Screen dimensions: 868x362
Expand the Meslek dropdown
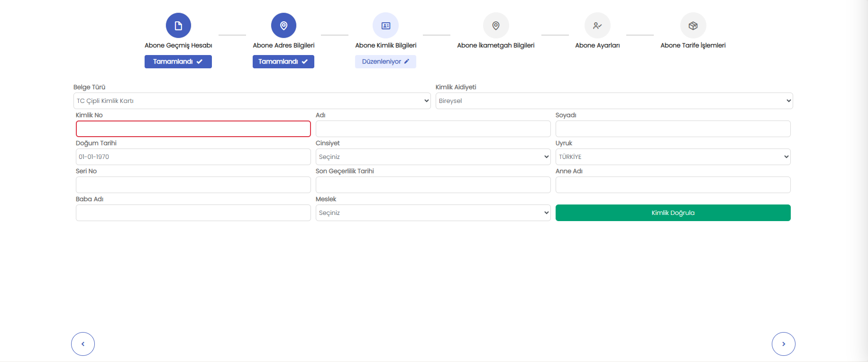coord(433,213)
